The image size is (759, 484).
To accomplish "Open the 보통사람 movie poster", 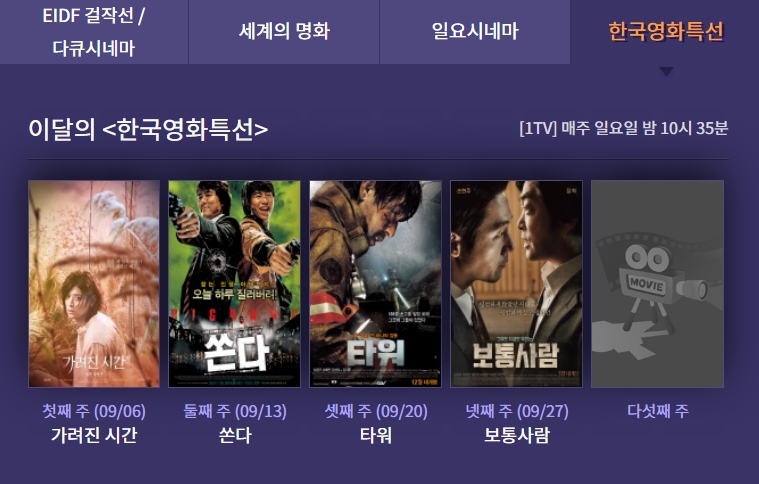I will [516, 284].
